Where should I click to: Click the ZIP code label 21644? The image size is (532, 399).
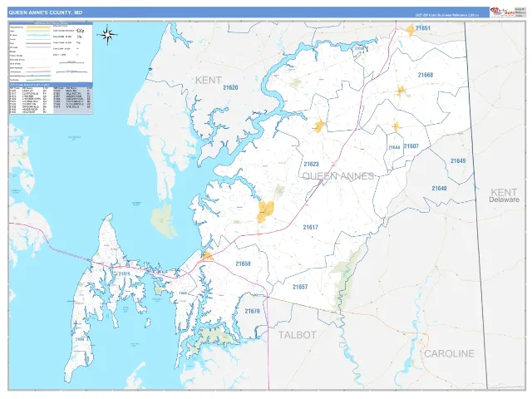(394, 148)
